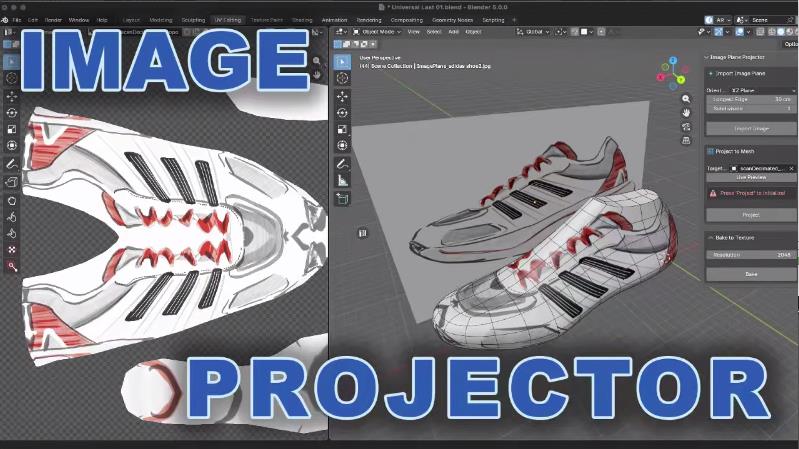
Task: Open the Window menu
Action: (x=78, y=20)
